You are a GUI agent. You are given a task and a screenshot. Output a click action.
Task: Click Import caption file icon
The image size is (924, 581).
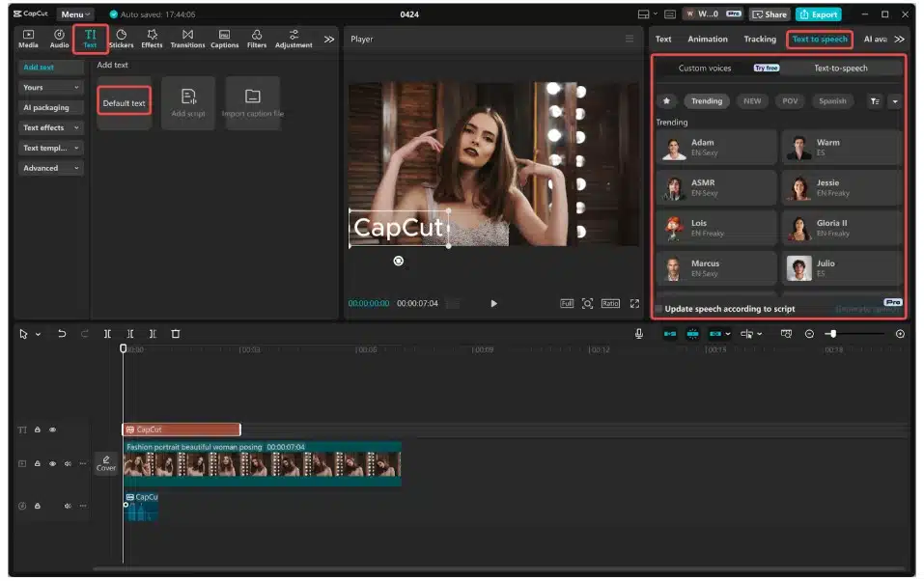click(252, 102)
